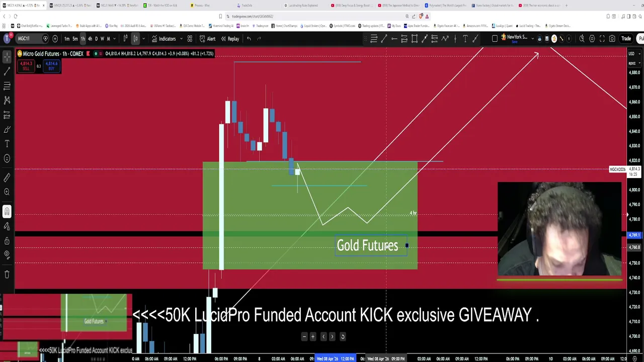Open chart settings gear icon
Viewport: 644px width, 362px height.
592,39
